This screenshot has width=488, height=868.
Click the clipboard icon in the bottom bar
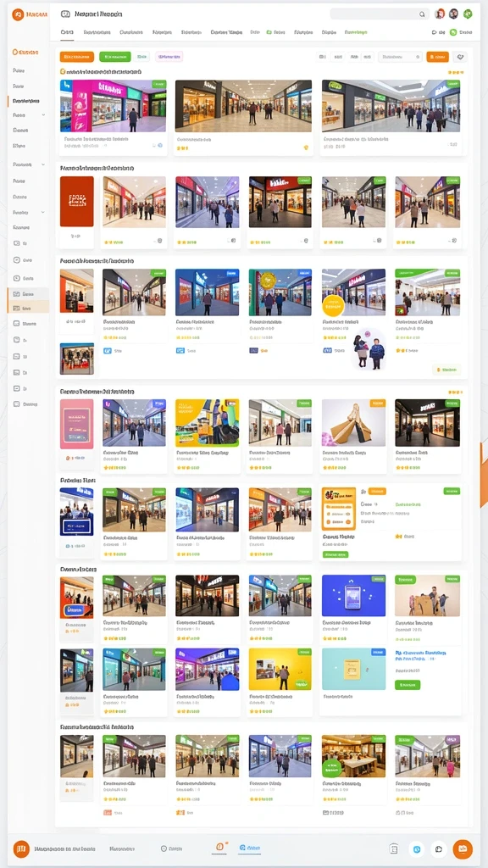click(x=393, y=849)
